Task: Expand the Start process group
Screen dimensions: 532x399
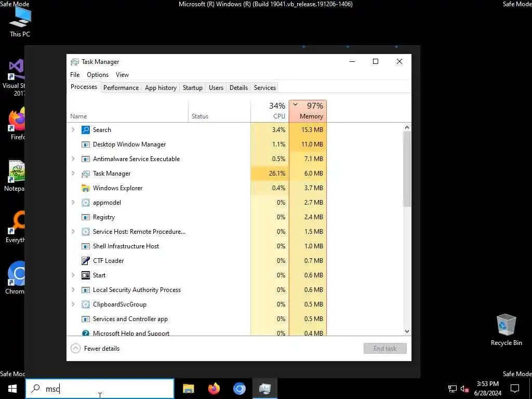Action: 73,275
